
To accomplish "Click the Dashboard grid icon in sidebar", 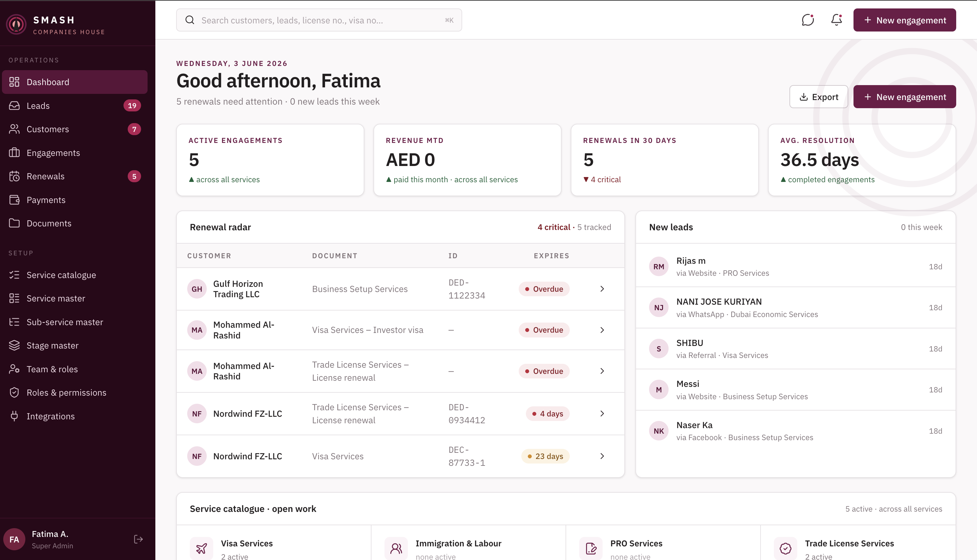I will [x=14, y=82].
